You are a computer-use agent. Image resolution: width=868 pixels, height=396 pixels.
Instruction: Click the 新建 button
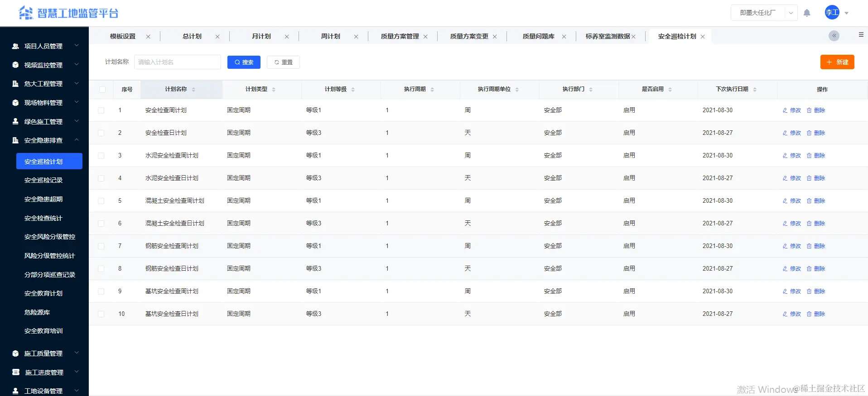(x=837, y=62)
